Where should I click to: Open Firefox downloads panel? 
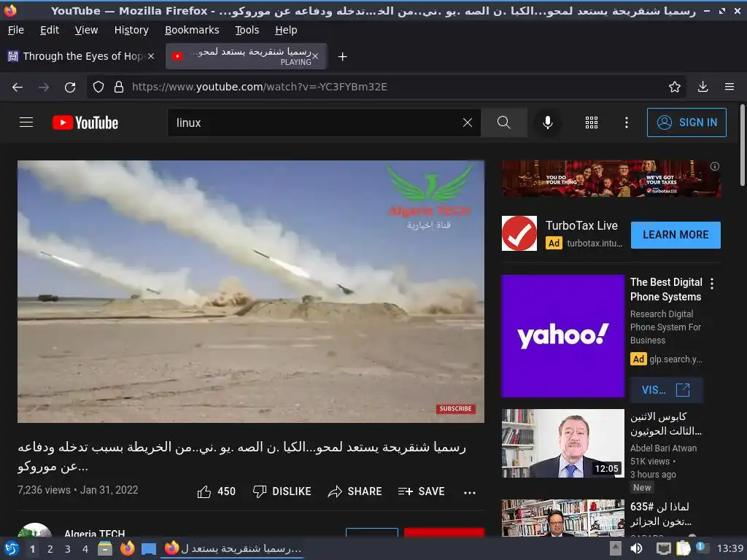[x=703, y=87]
